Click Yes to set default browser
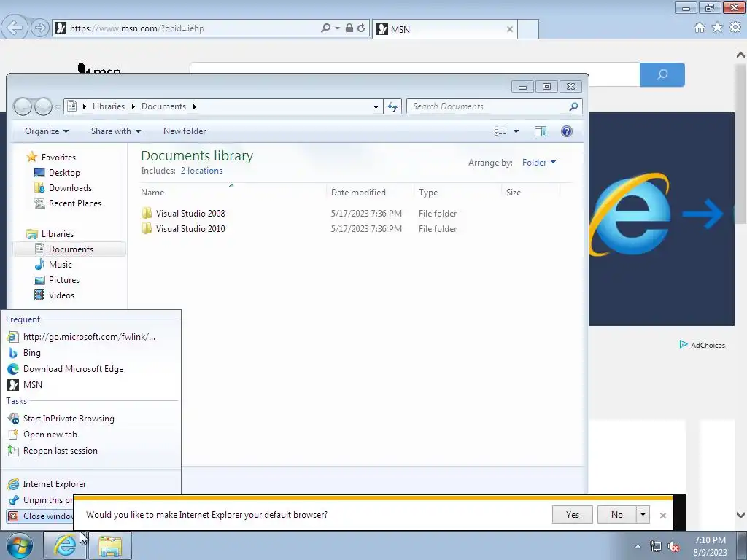Viewport: 747px width, 560px height. (572, 515)
